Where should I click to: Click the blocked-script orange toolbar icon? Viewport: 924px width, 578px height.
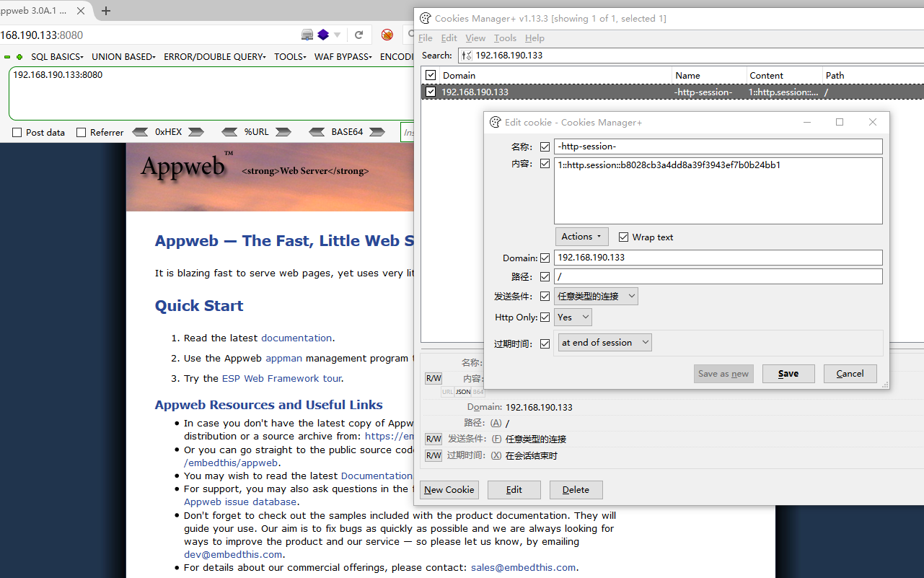coord(387,35)
